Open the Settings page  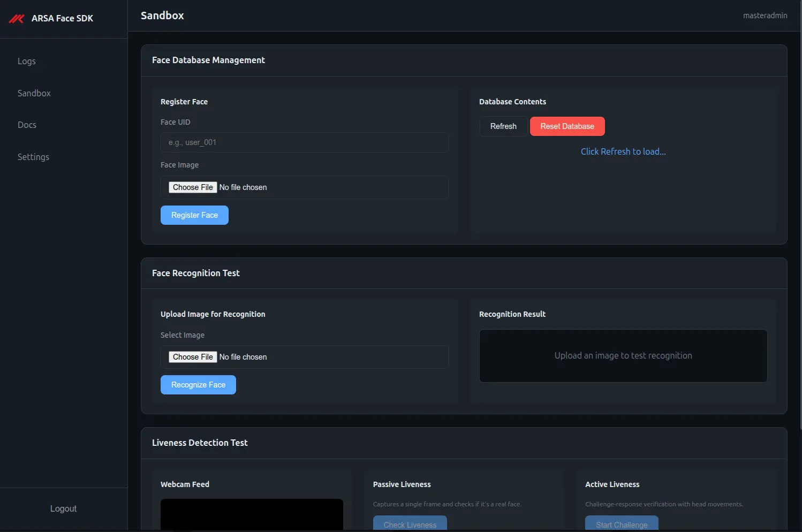[33, 156]
